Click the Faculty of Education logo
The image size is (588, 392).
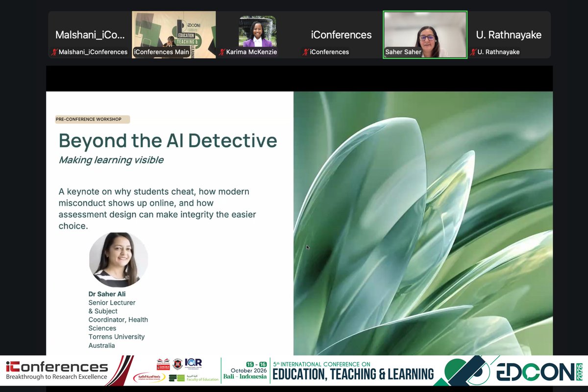[x=194, y=378]
